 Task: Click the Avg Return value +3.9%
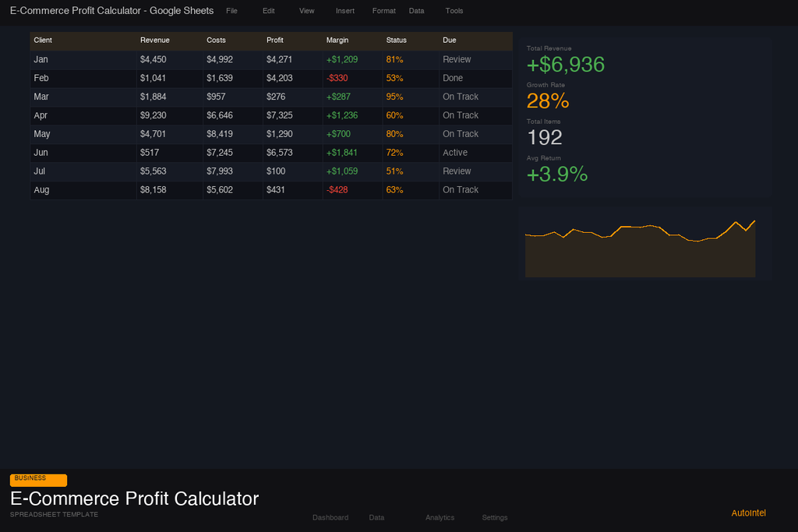(x=556, y=174)
